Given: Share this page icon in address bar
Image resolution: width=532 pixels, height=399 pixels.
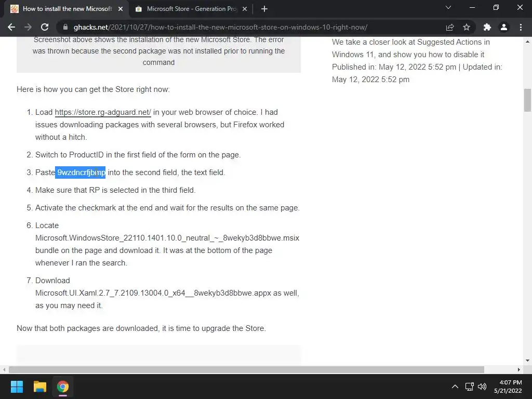Looking at the screenshot, I should coord(450,27).
